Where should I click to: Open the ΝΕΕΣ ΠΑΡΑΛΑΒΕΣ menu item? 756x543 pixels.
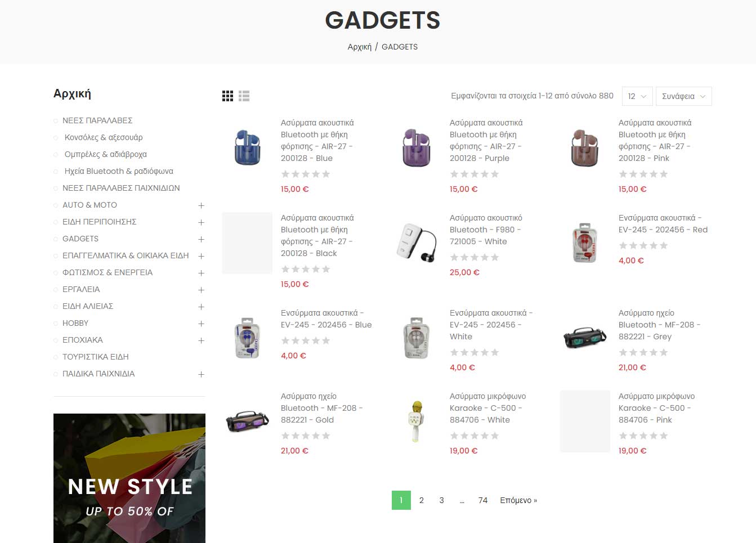pos(97,120)
